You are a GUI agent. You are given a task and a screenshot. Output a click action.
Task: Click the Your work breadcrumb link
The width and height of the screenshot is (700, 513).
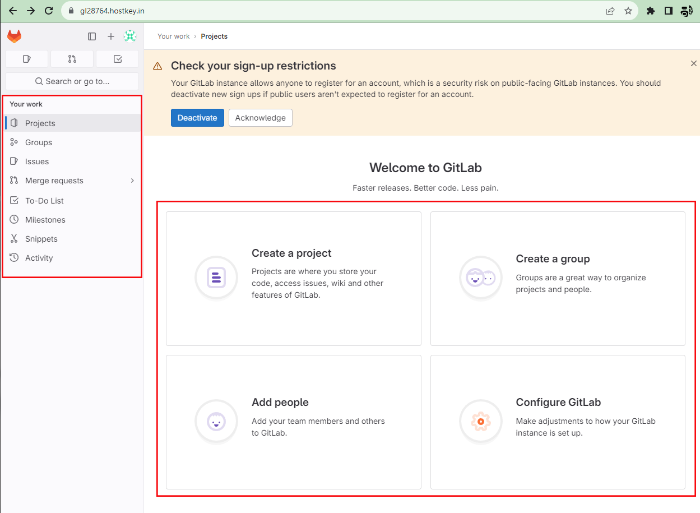click(x=172, y=36)
